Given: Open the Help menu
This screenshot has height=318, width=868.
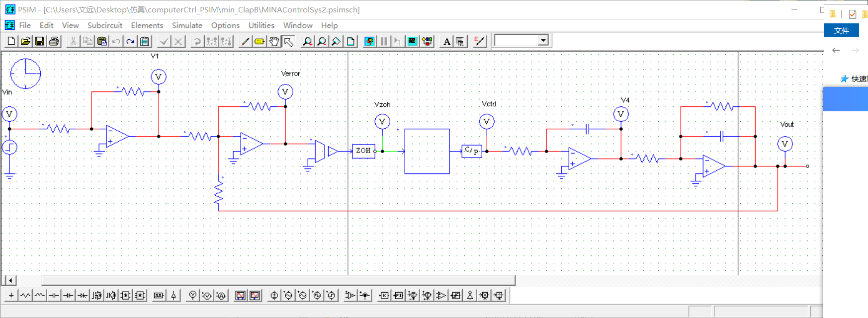Looking at the screenshot, I should click(x=329, y=25).
